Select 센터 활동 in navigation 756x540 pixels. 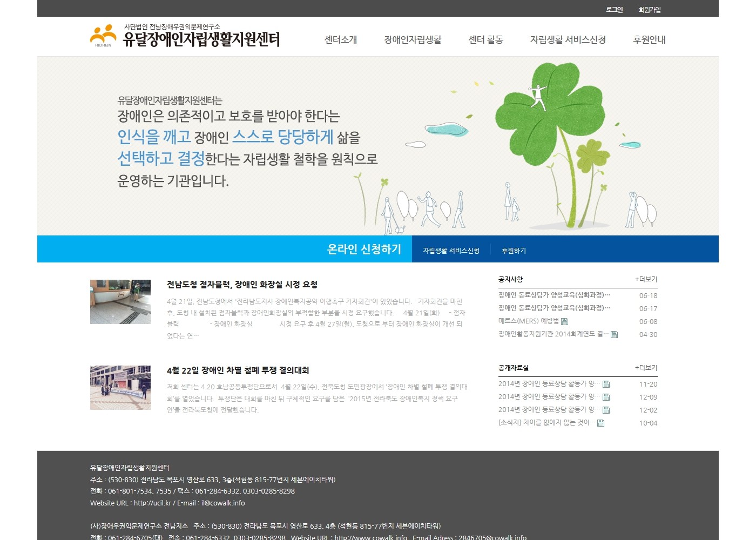pyautogui.click(x=485, y=39)
